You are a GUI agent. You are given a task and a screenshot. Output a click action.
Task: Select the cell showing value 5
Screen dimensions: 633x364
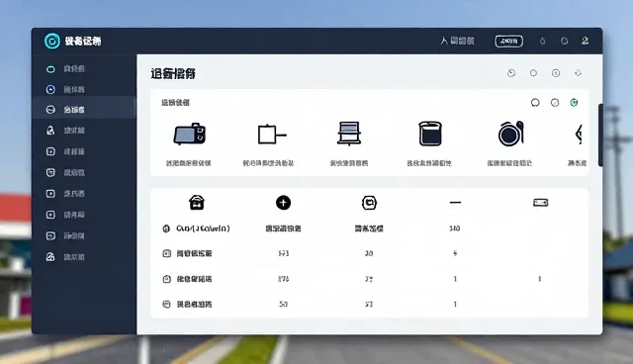pos(455,253)
